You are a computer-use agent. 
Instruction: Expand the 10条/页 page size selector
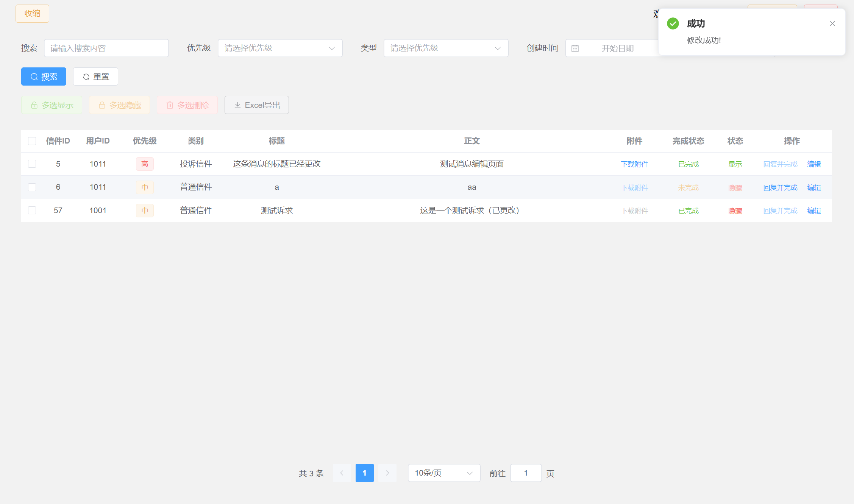[x=444, y=473]
